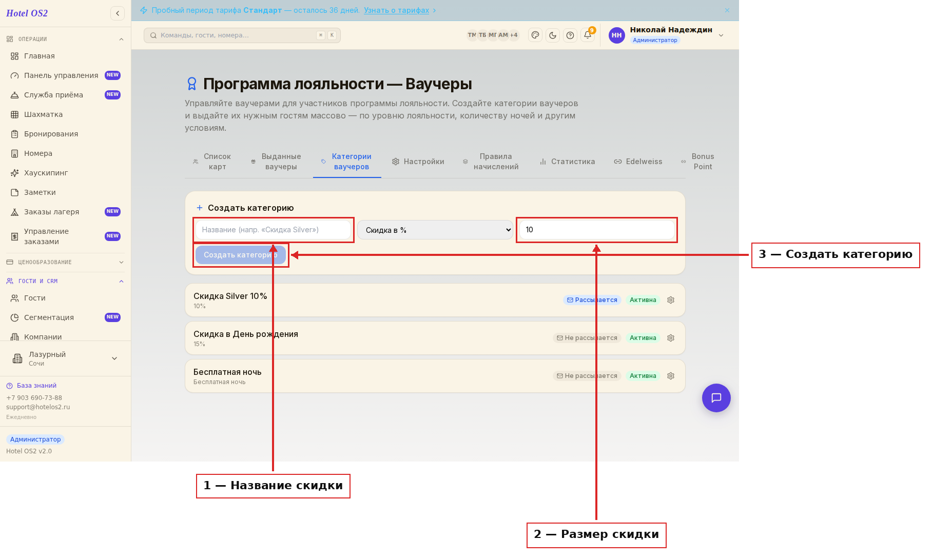
Task: Click Активна badge on Скидка в День рождения
Action: 643,338
